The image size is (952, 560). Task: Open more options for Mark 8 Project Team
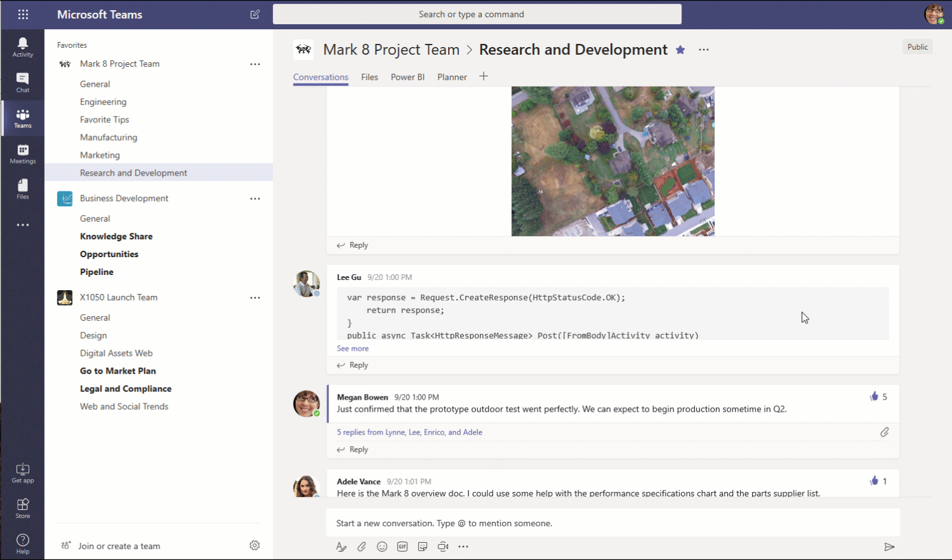255,64
